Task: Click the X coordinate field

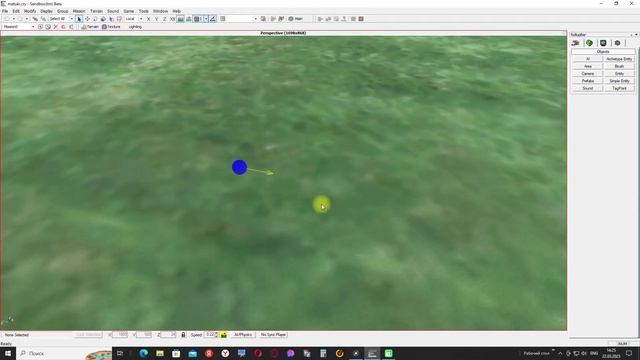Action: tap(120, 335)
